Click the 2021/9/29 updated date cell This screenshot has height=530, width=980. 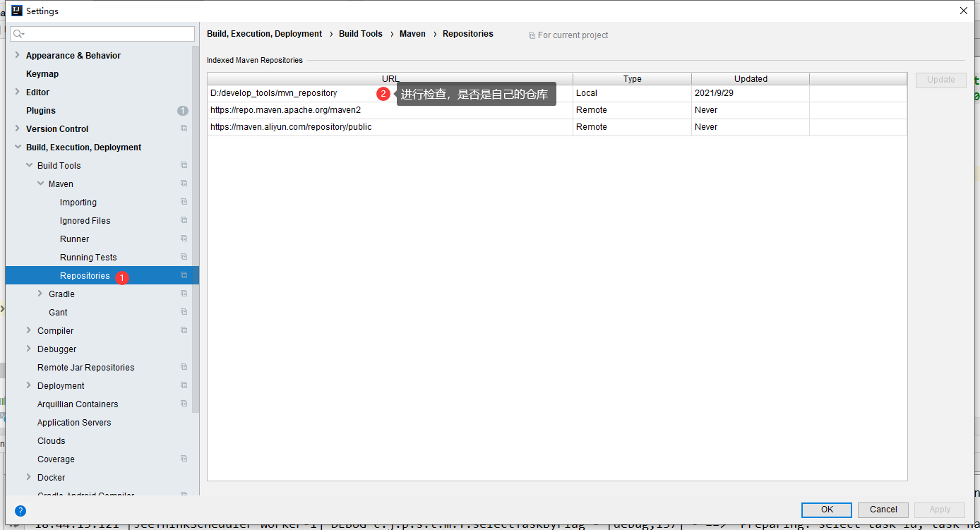751,93
